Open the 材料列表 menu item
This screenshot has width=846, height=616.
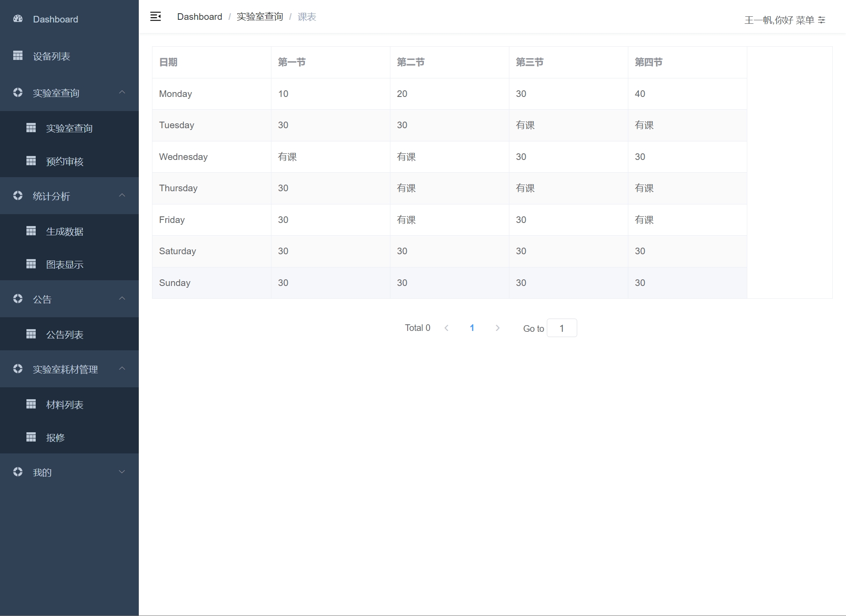coord(64,404)
